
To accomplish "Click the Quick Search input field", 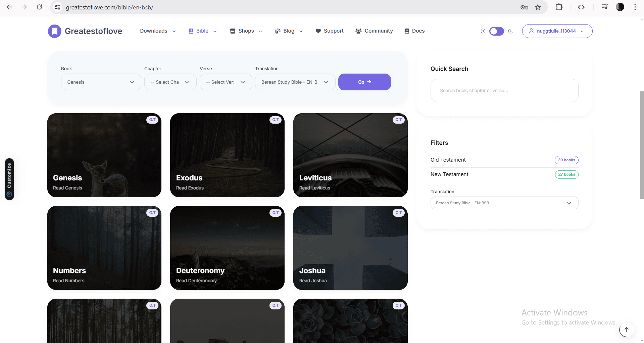I will pyautogui.click(x=504, y=91).
